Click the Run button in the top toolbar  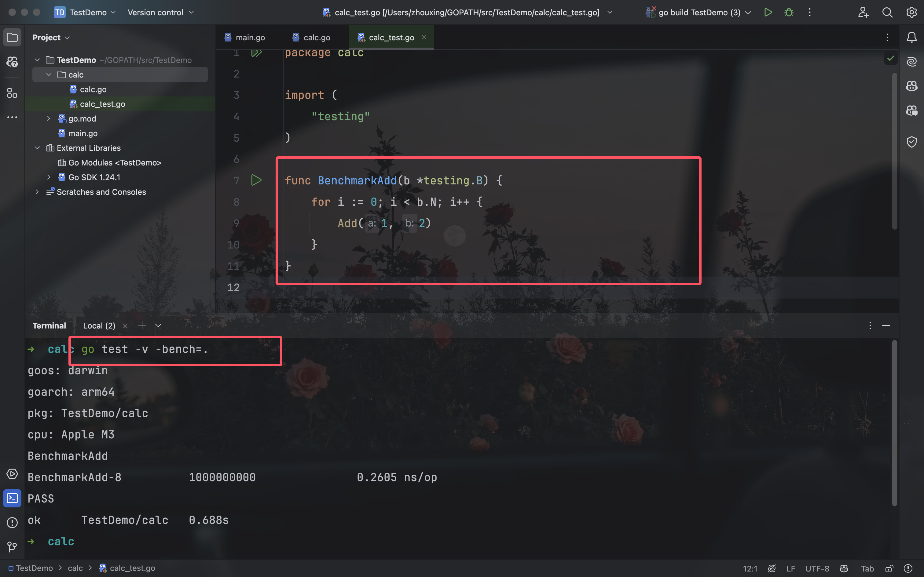tap(768, 12)
